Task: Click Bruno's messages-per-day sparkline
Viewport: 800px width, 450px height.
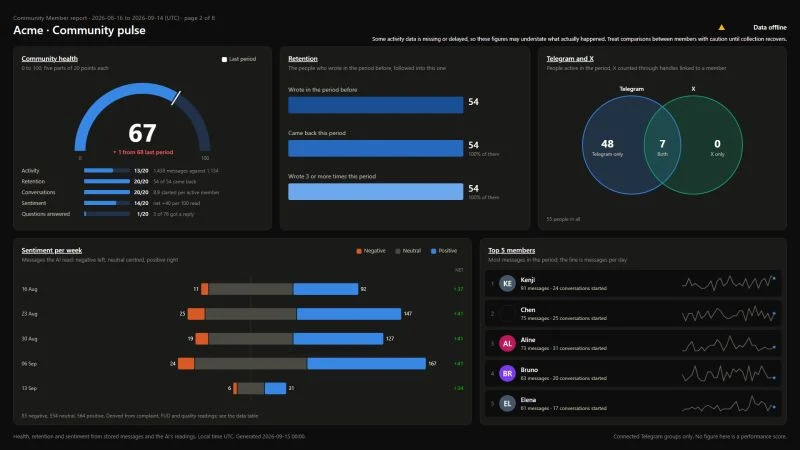Action: (x=729, y=374)
